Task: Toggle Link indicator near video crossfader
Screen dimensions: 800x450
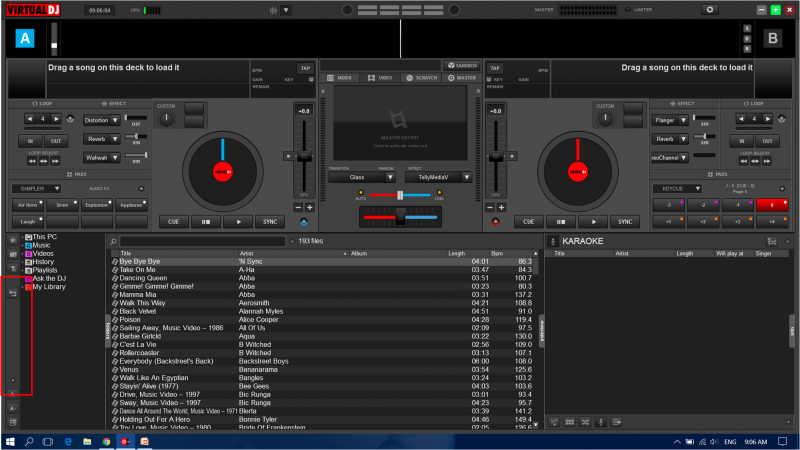Action: click(439, 193)
